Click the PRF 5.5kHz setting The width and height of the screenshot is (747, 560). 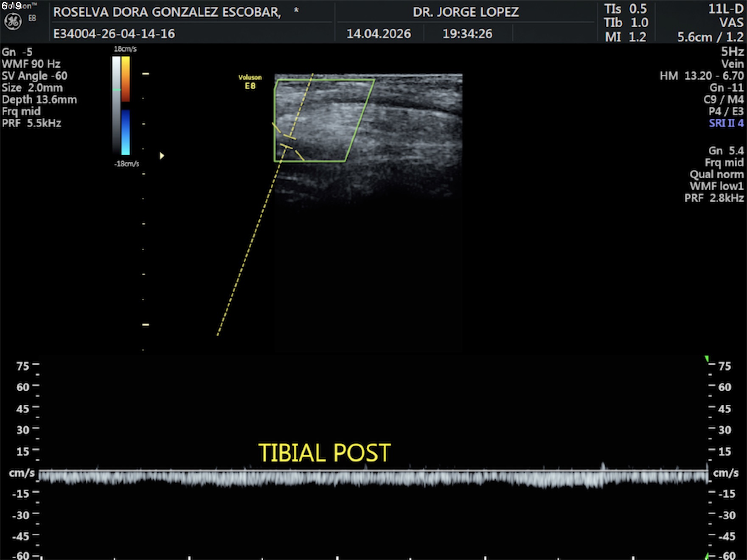coord(32,123)
